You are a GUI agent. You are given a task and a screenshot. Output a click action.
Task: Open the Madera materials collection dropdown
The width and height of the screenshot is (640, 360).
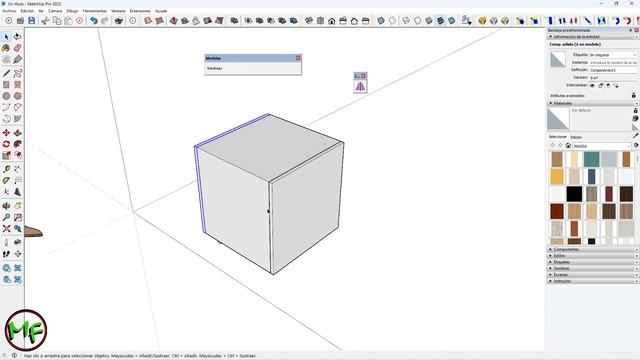[x=602, y=146]
